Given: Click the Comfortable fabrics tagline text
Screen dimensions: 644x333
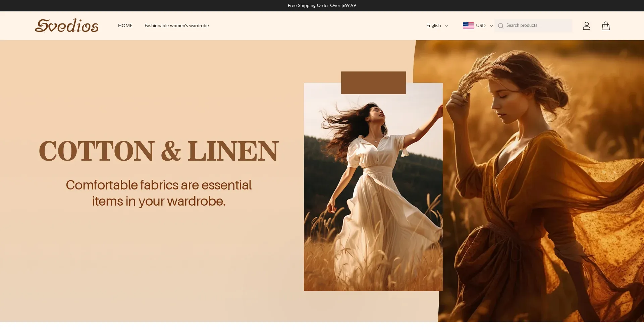Looking at the screenshot, I should click(x=159, y=193).
